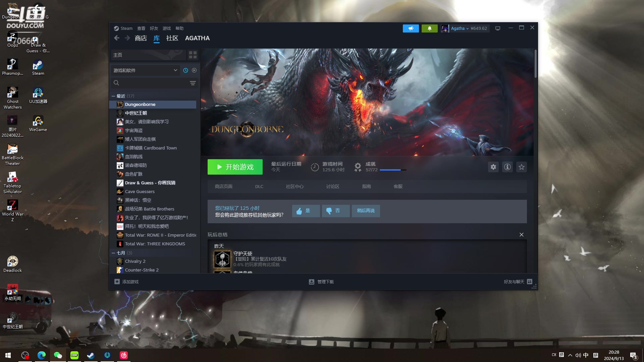This screenshot has width=644, height=362.
Task: Switch Steam to Big Picture mode icon
Action: pyautogui.click(x=498, y=28)
